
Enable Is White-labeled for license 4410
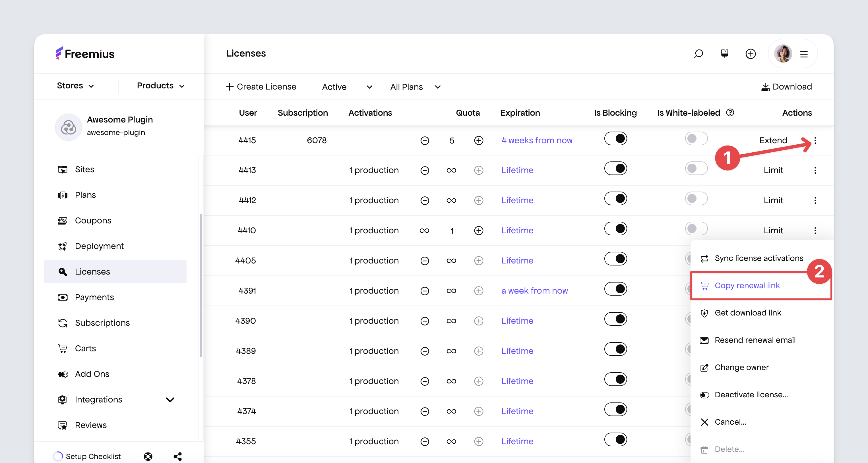point(696,229)
